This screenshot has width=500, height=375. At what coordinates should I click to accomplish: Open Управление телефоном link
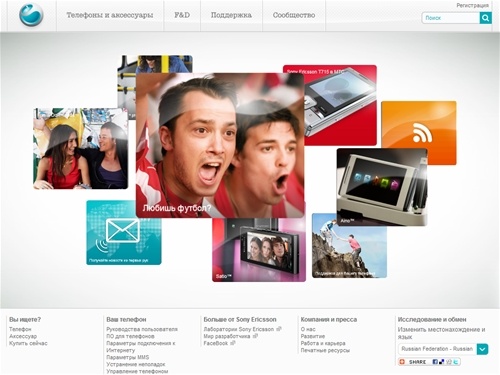tap(137, 371)
